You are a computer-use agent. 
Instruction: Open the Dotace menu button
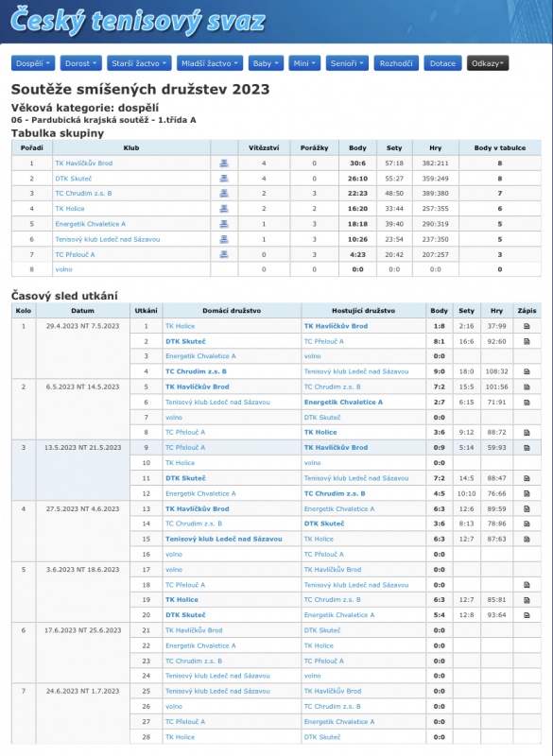point(442,63)
